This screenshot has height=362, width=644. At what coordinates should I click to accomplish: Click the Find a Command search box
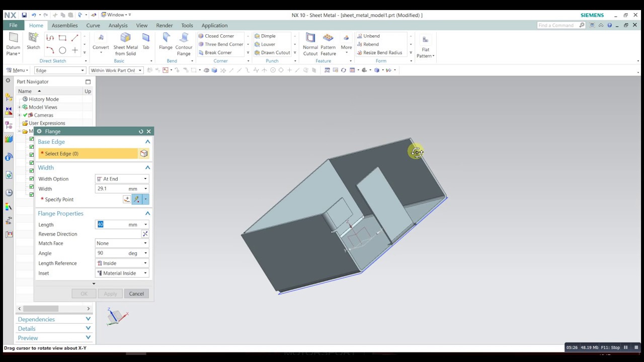[x=561, y=25]
